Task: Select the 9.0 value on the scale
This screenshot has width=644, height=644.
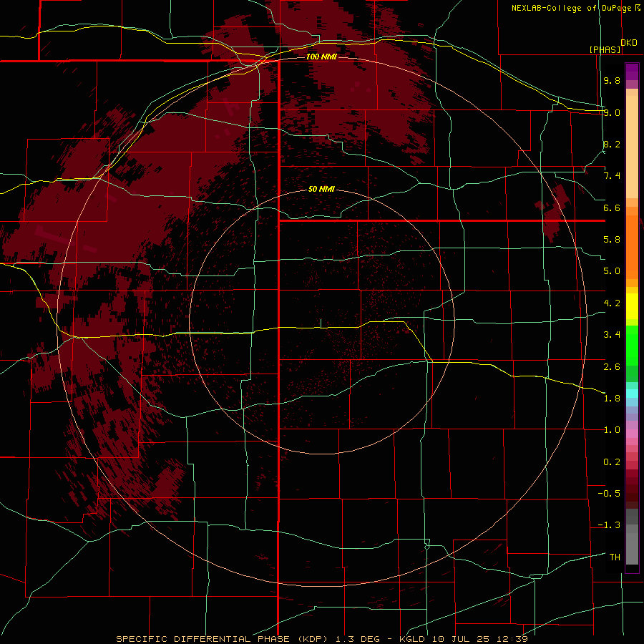Action: [612, 112]
